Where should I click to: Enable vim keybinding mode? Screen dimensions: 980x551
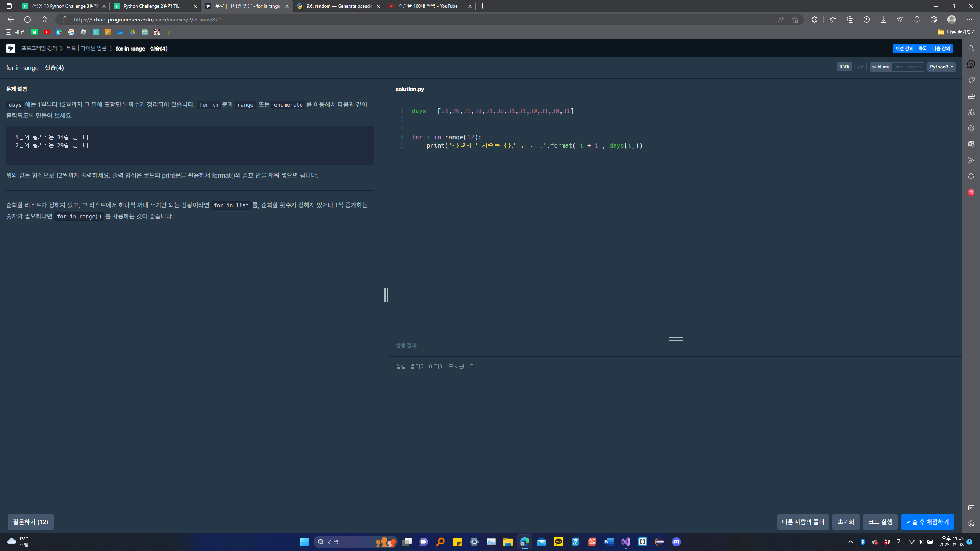898,67
